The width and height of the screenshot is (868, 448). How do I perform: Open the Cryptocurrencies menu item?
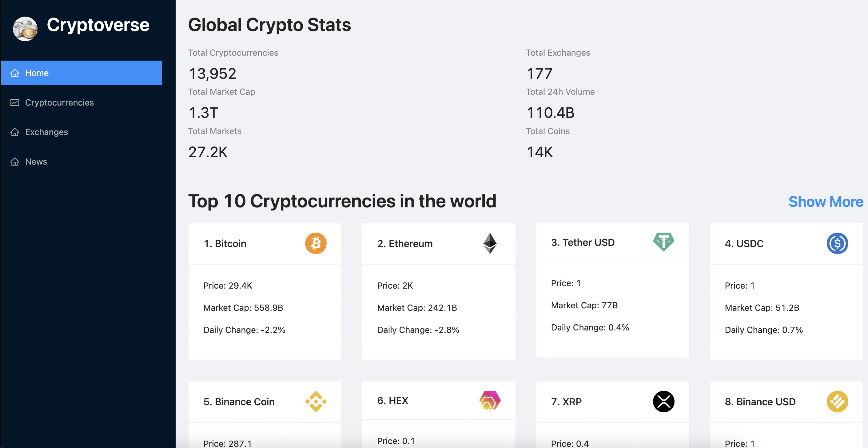[x=59, y=102]
